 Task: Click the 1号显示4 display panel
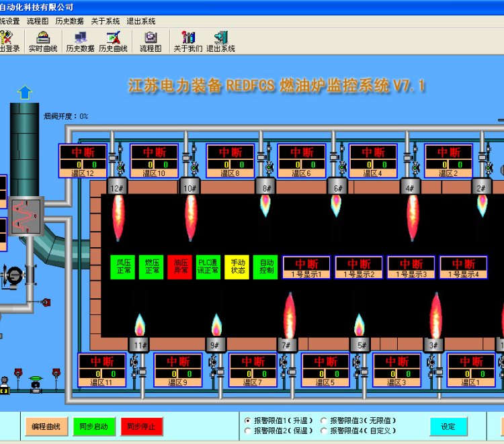464,267
